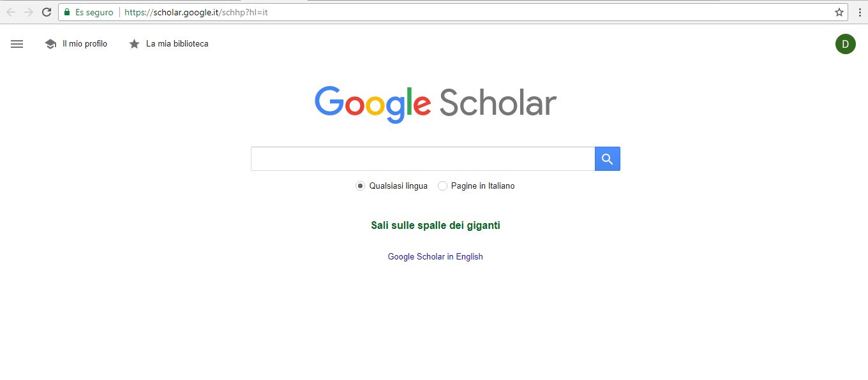Viewport: 868px width, 380px height.
Task: Click the browser forward arrow
Action: point(29,12)
